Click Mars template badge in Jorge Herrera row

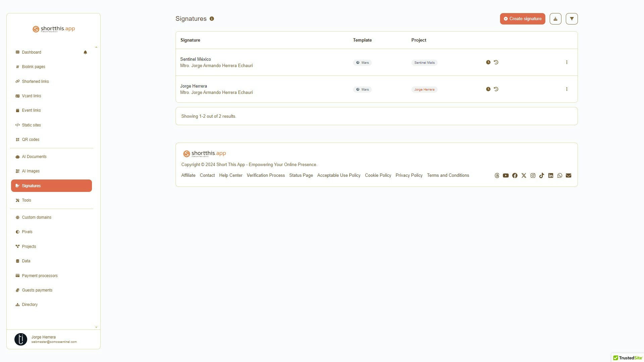click(362, 90)
